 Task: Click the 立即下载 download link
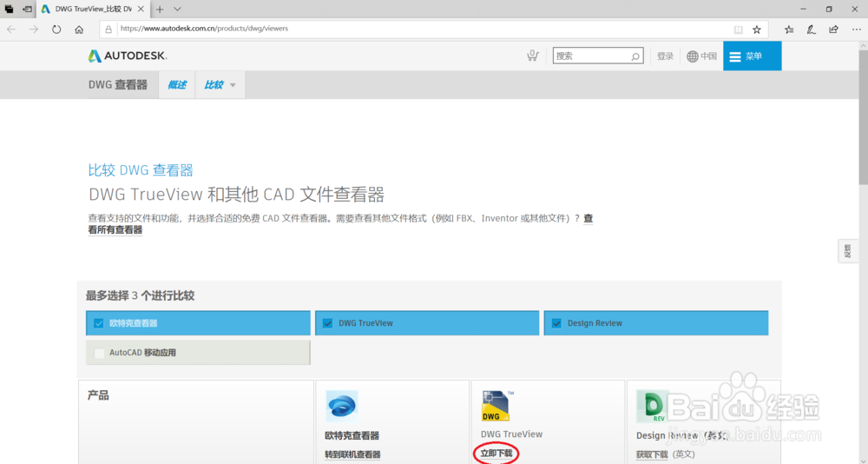tap(496, 454)
